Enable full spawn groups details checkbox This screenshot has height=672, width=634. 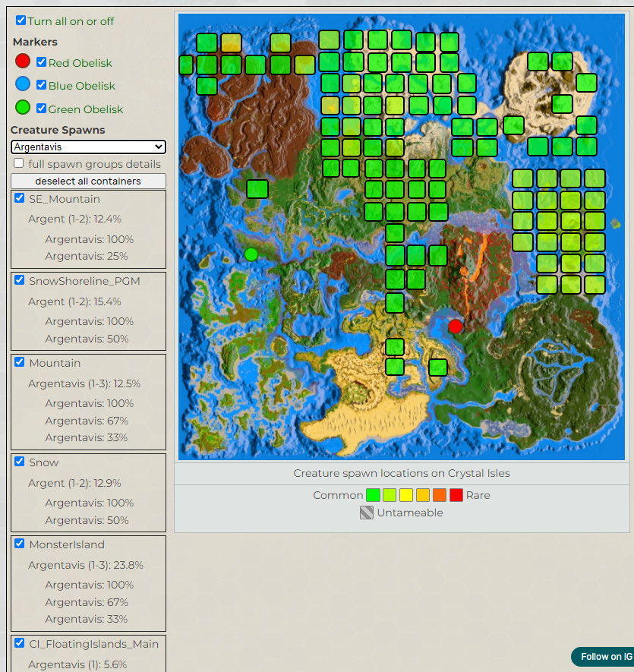point(18,163)
